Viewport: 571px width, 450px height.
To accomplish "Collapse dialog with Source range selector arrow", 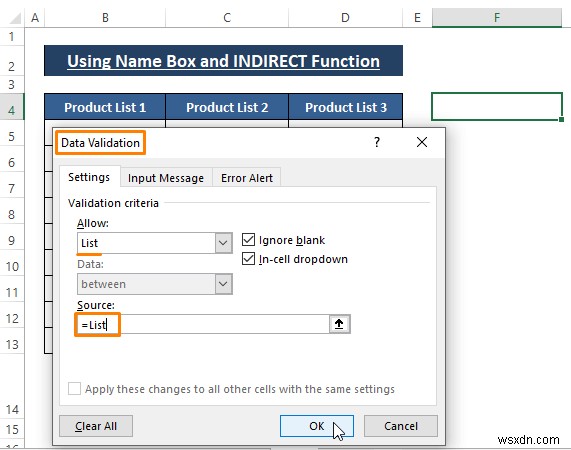I will 339,324.
